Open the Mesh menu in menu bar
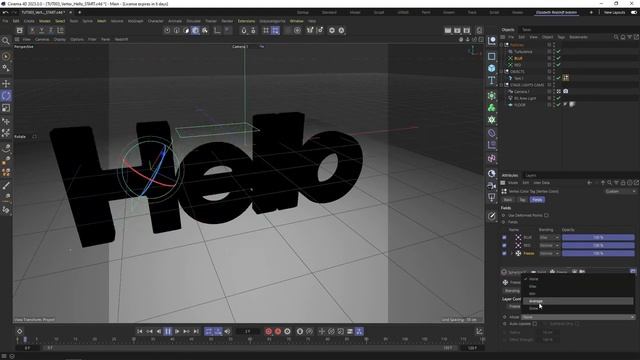 click(x=102, y=21)
